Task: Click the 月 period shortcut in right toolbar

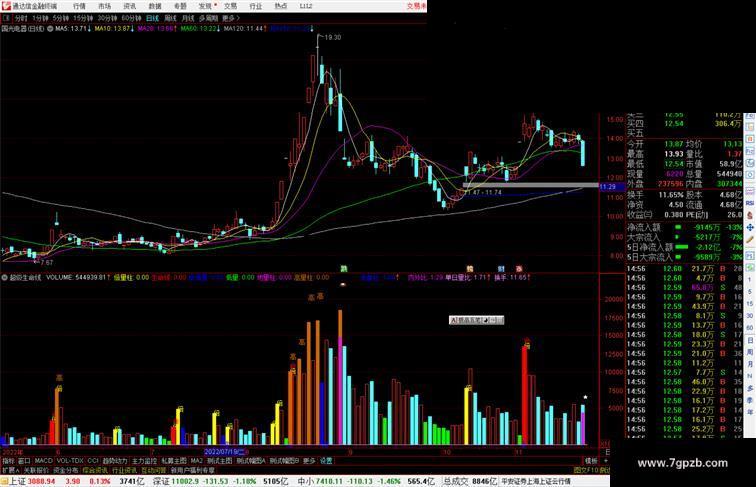Action: pos(750,364)
